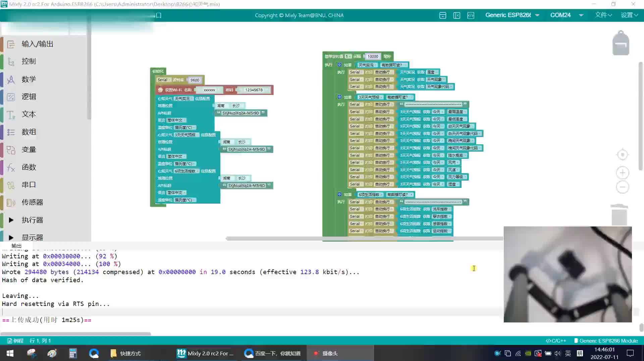The image size is (644, 361).
Task: Open the 快捷方式 taskbar folder
Action: click(x=126, y=353)
